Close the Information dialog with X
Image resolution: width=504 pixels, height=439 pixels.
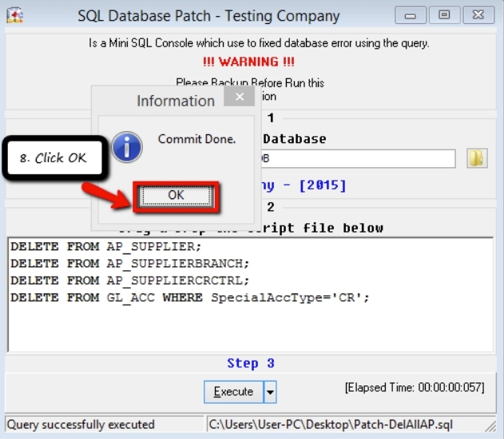(x=239, y=99)
